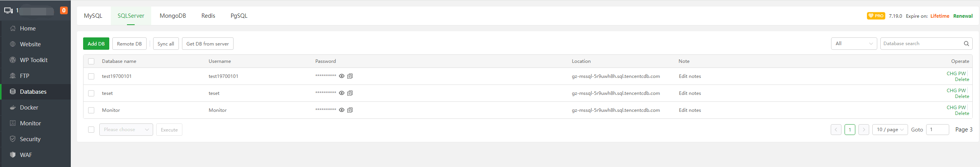Reveal password for test19700101 database
Viewport: 980px width, 167px height.
click(x=342, y=76)
